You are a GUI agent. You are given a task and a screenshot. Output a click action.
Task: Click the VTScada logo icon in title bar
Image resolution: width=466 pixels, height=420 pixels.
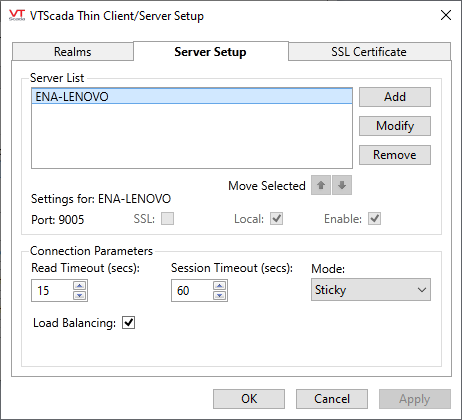[x=17, y=15]
